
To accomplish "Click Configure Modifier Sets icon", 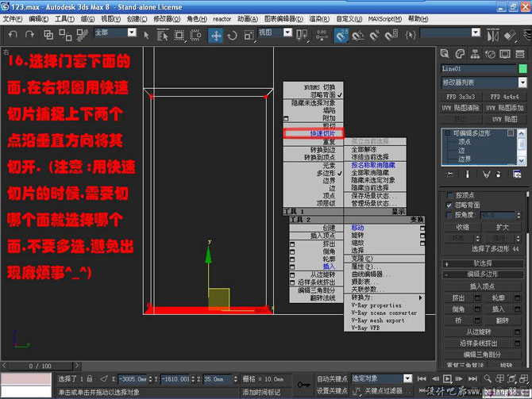I will [x=517, y=175].
